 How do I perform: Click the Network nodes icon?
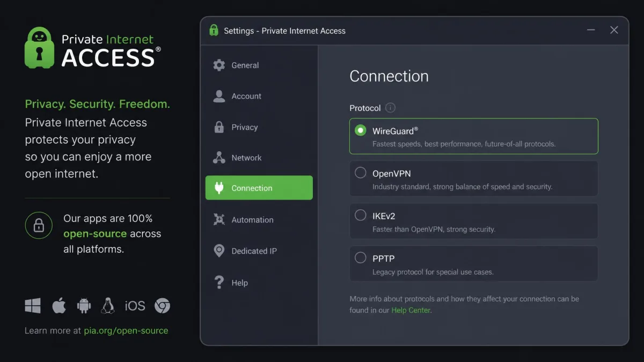coord(219,158)
